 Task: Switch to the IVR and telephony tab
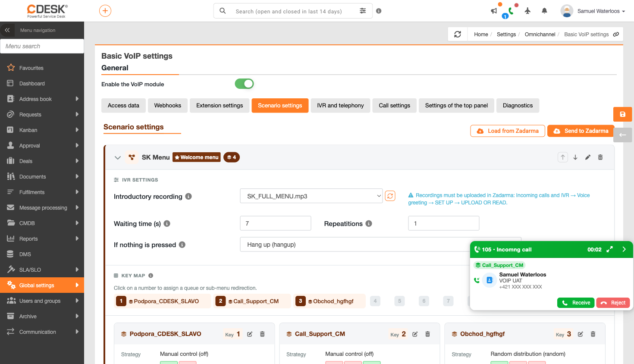tap(340, 105)
